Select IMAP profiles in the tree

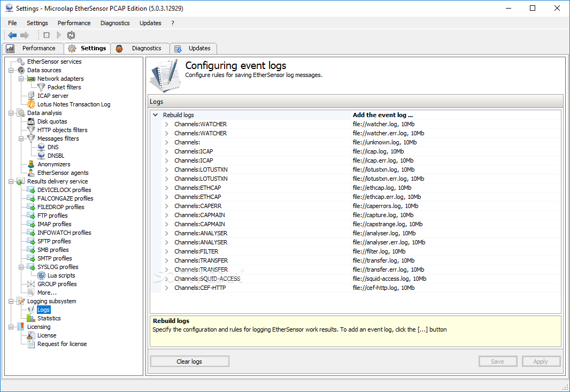click(55, 224)
